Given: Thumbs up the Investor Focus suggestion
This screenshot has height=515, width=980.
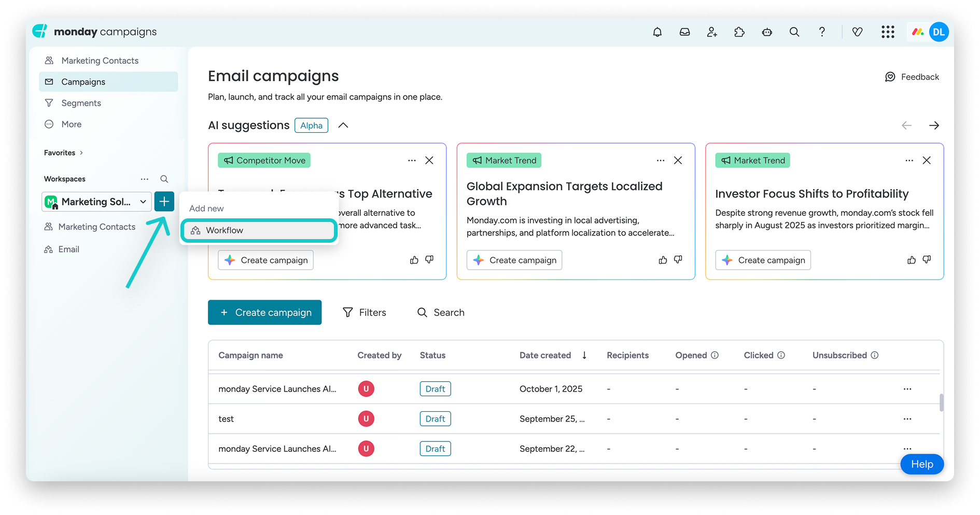Looking at the screenshot, I should (912, 260).
